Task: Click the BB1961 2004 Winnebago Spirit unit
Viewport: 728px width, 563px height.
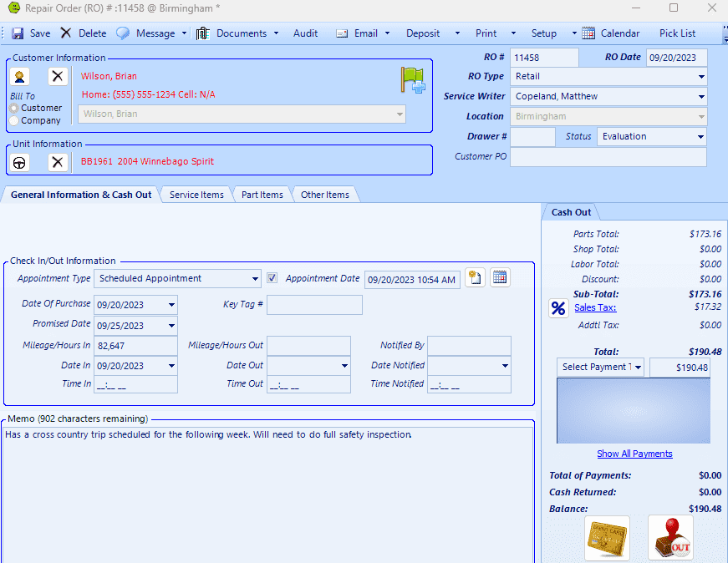Action: click(148, 161)
